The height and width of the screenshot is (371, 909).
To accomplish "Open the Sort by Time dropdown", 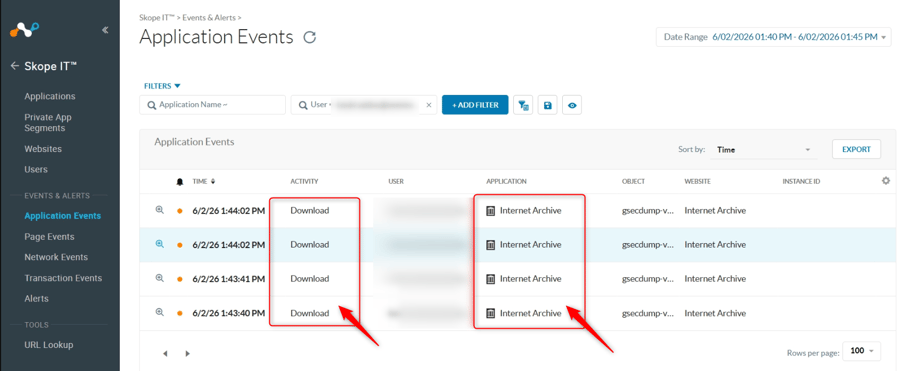I will tap(763, 150).
